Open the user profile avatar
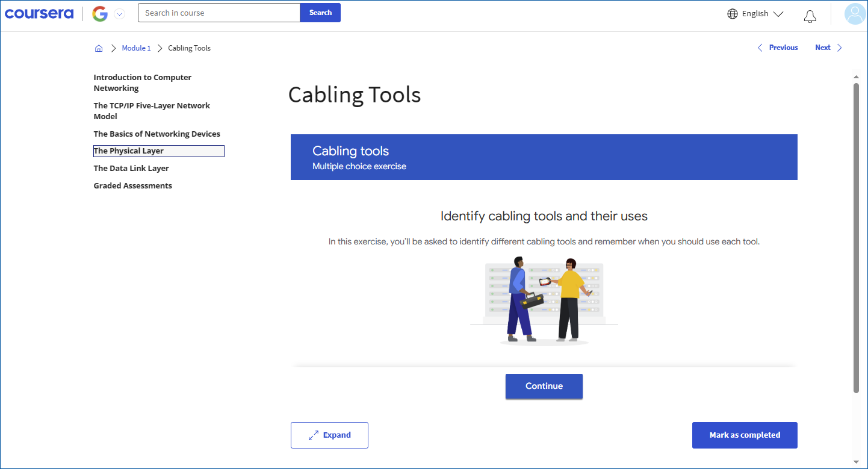This screenshot has height=469, width=868. click(855, 14)
